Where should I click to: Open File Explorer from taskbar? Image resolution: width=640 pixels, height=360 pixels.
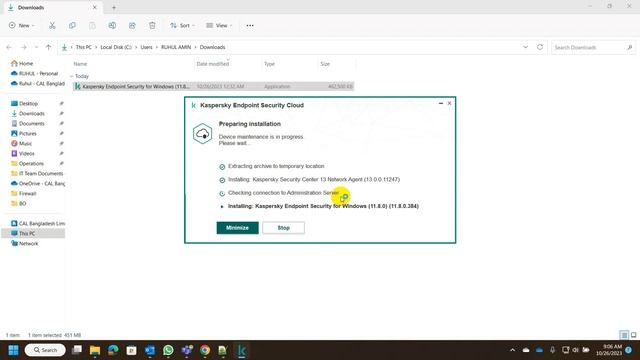click(x=95, y=350)
